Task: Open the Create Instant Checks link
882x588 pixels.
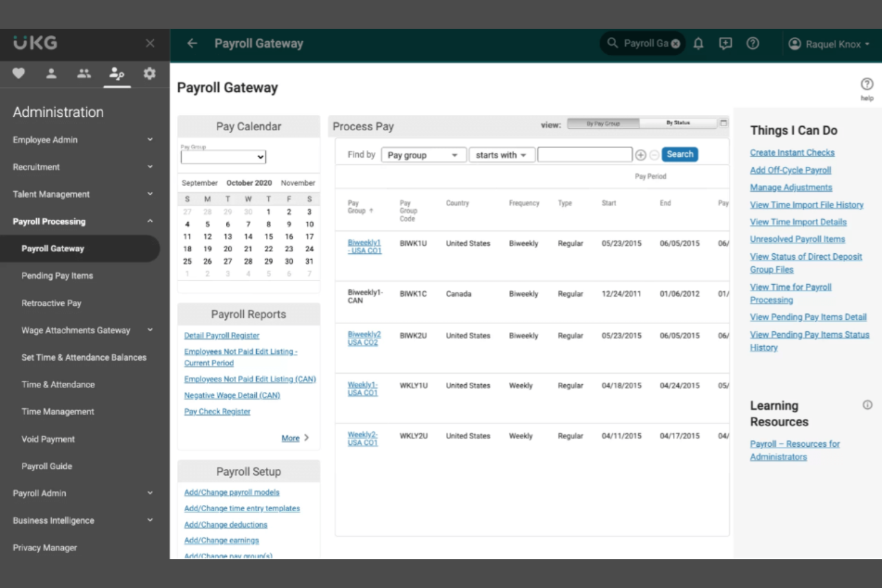Action: 792,153
